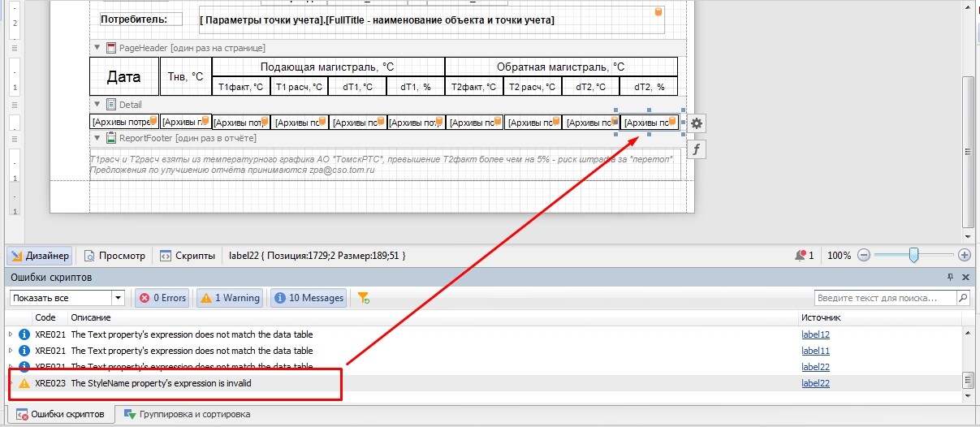
Task: Toggle the 1 Warning filter
Action: pos(230,298)
